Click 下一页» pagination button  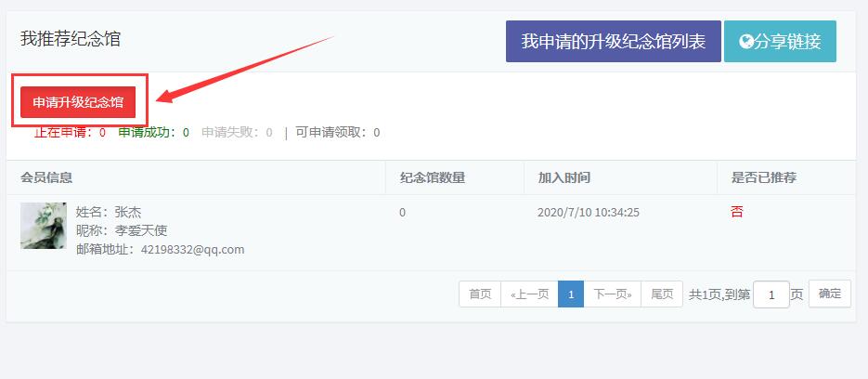click(x=613, y=294)
